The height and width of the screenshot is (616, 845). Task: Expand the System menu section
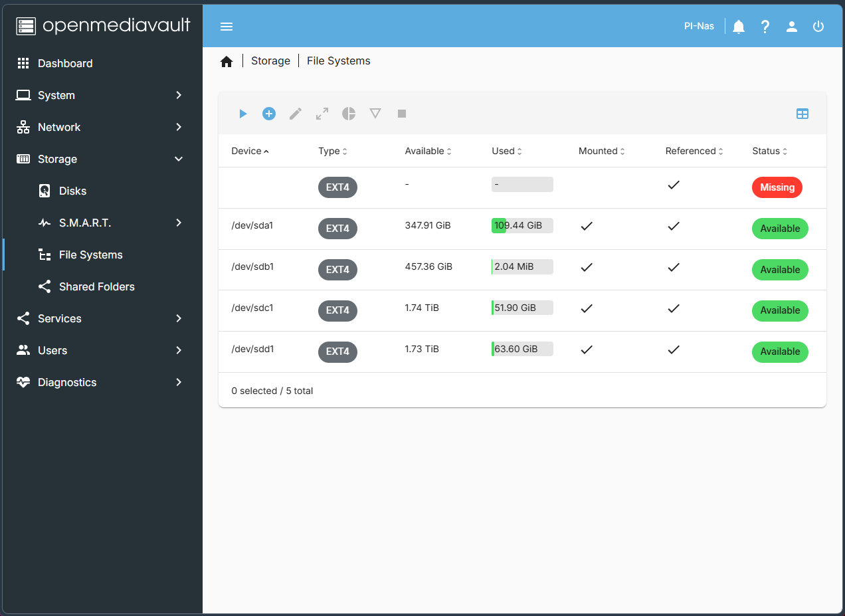(x=178, y=95)
